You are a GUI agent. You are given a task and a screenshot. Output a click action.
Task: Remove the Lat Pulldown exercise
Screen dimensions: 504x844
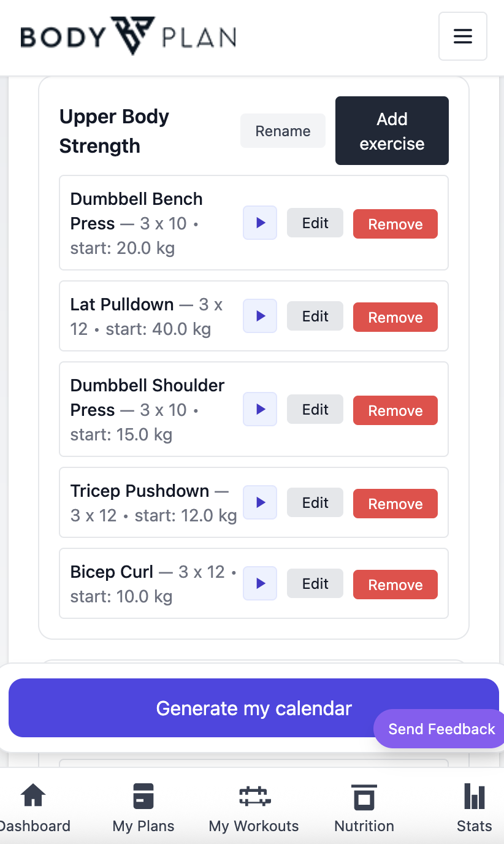point(395,317)
